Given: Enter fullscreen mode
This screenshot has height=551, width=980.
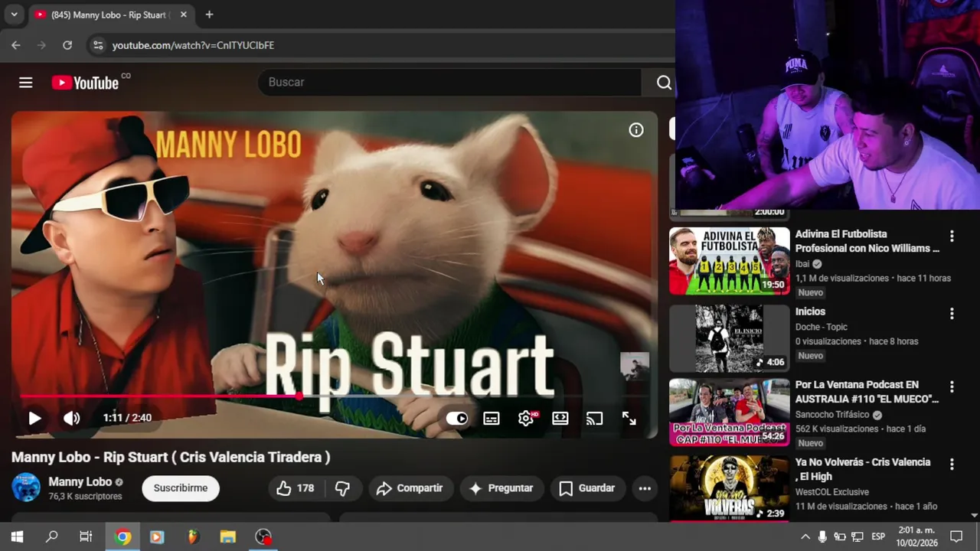Looking at the screenshot, I should pyautogui.click(x=629, y=419).
